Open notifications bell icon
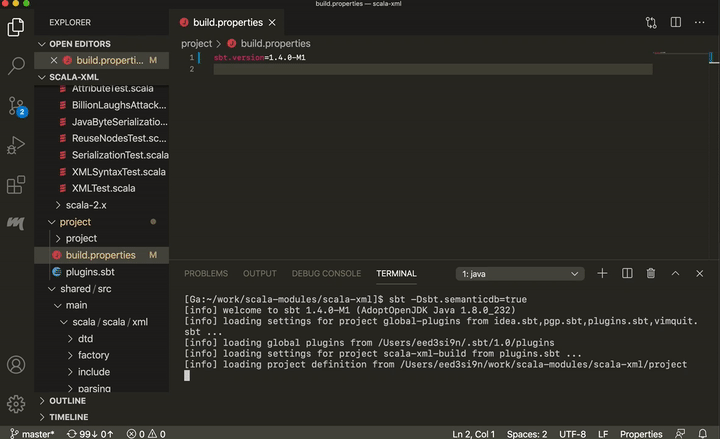The image size is (720, 439). tap(703, 433)
